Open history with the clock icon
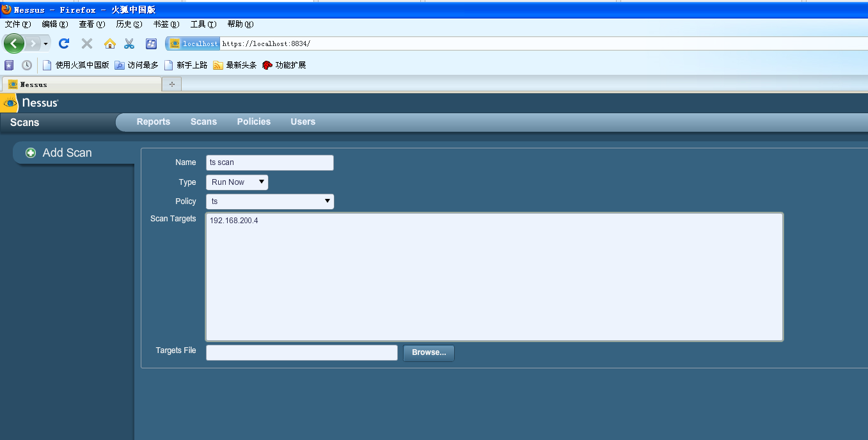This screenshot has width=868, height=440. click(27, 65)
